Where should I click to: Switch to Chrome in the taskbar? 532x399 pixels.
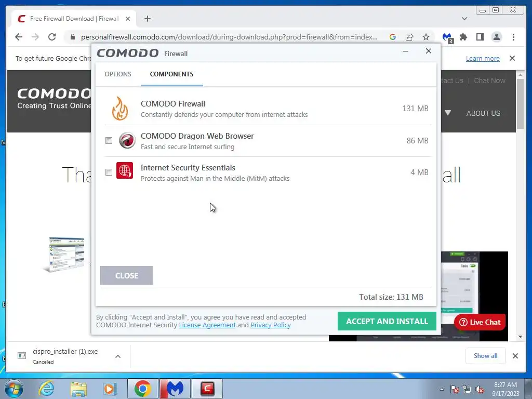[142, 389]
